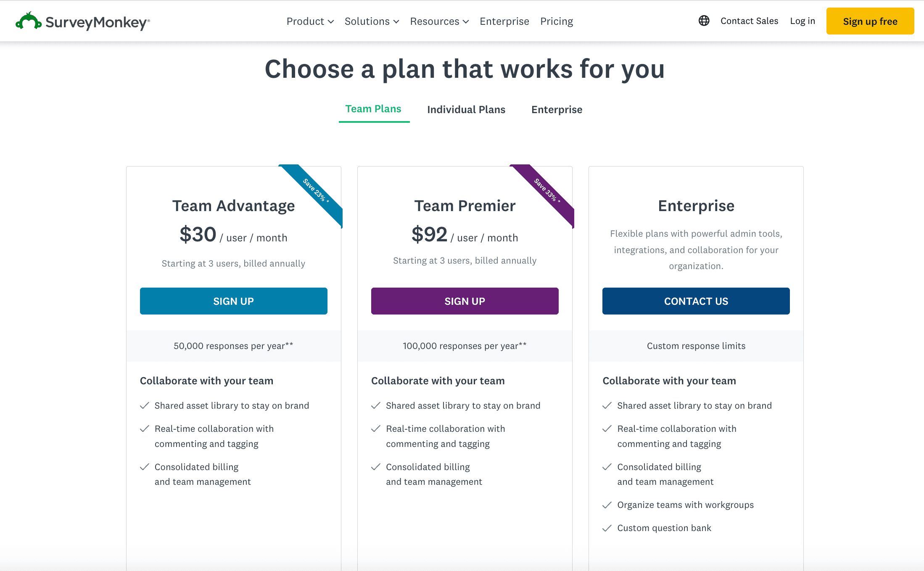Select the Enterprise plan tab

557,109
